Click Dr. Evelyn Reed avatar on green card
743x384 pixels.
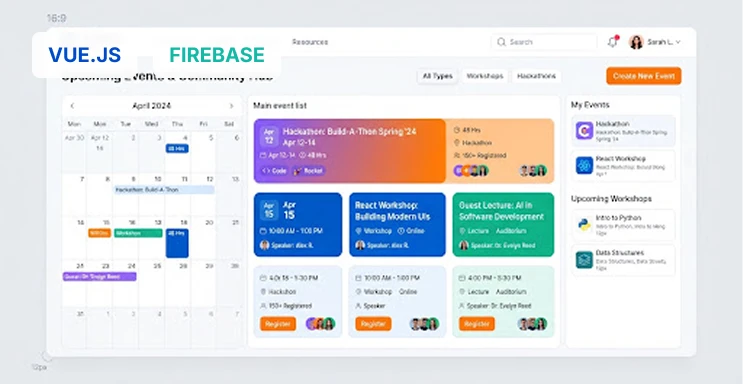[x=464, y=245]
